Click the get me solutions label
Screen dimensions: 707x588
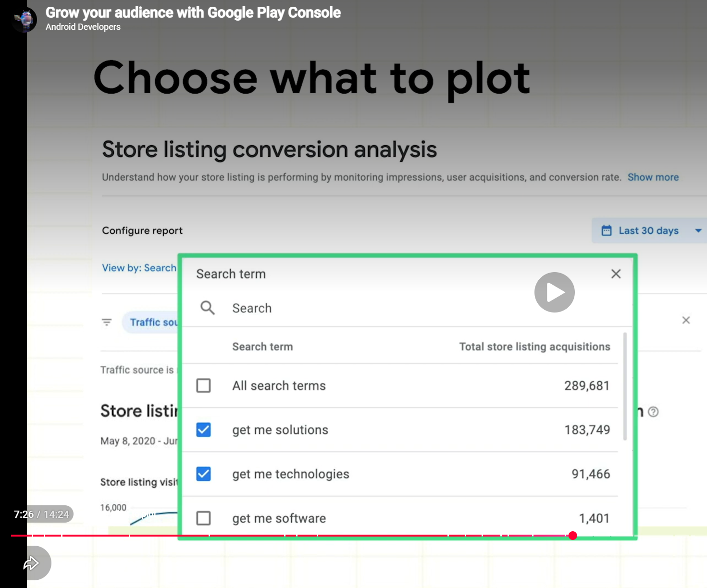280,430
